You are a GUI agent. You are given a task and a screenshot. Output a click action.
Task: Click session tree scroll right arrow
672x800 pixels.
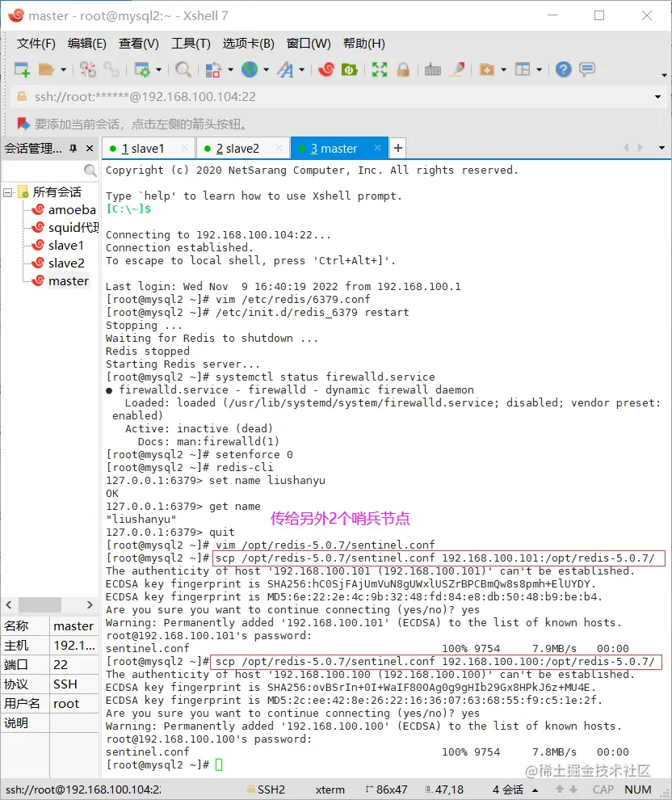pyautogui.click(x=90, y=604)
